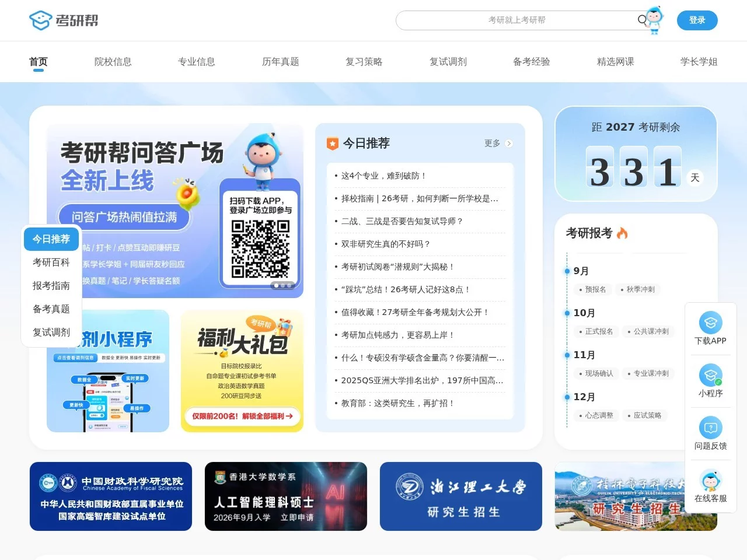Click the 考研帮 logo icon

click(x=40, y=20)
